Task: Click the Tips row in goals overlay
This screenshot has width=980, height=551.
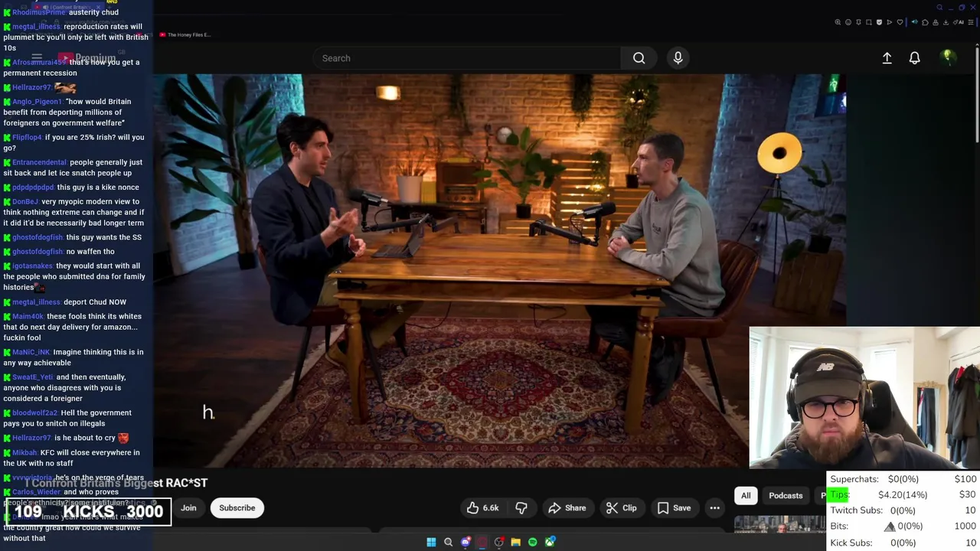Action: (903, 494)
